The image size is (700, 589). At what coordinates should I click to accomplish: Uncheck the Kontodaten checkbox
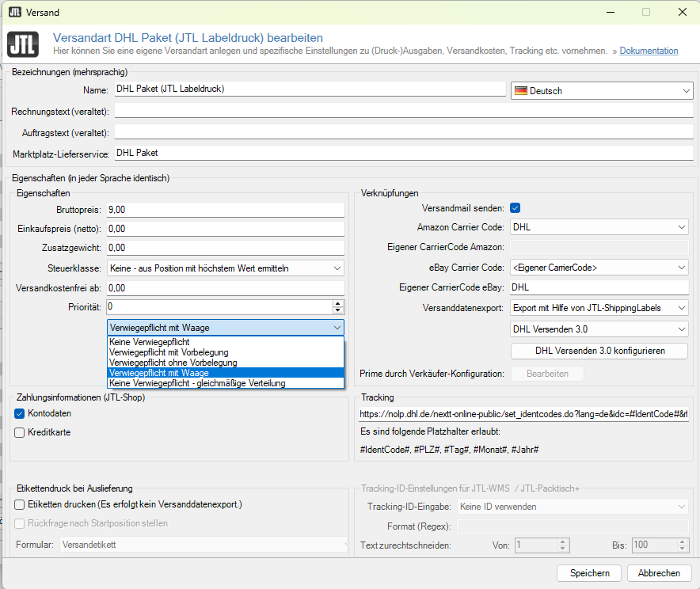(19, 413)
